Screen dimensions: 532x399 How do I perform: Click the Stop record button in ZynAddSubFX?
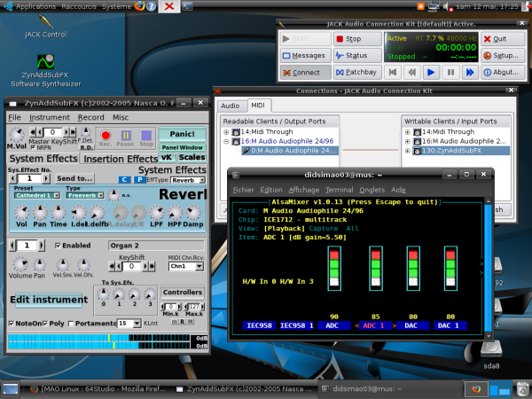(x=146, y=138)
